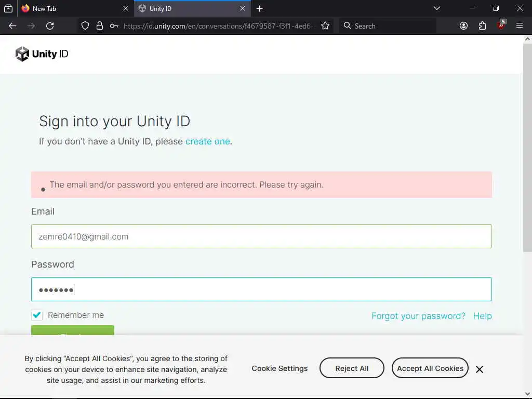Open the Extensions puzzle icon
This screenshot has width=532, height=399.
(x=482, y=26)
